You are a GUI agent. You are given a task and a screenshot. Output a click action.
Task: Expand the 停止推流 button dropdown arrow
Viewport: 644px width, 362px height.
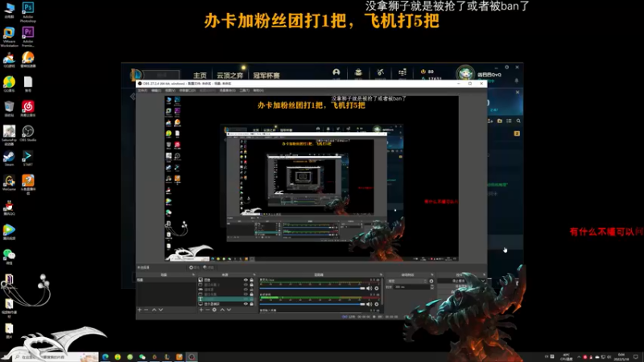pos(484,281)
